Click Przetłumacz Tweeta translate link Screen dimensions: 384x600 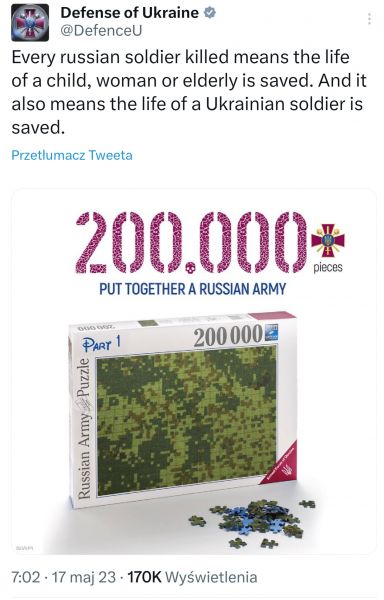(x=72, y=155)
